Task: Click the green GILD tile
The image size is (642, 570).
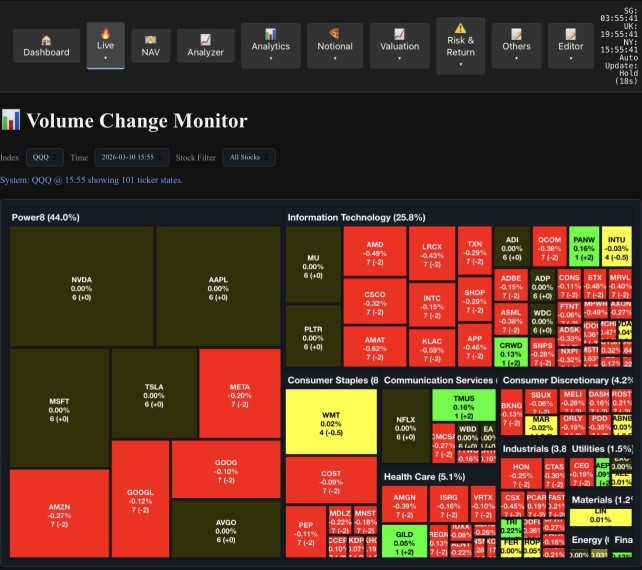Action: (405, 541)
